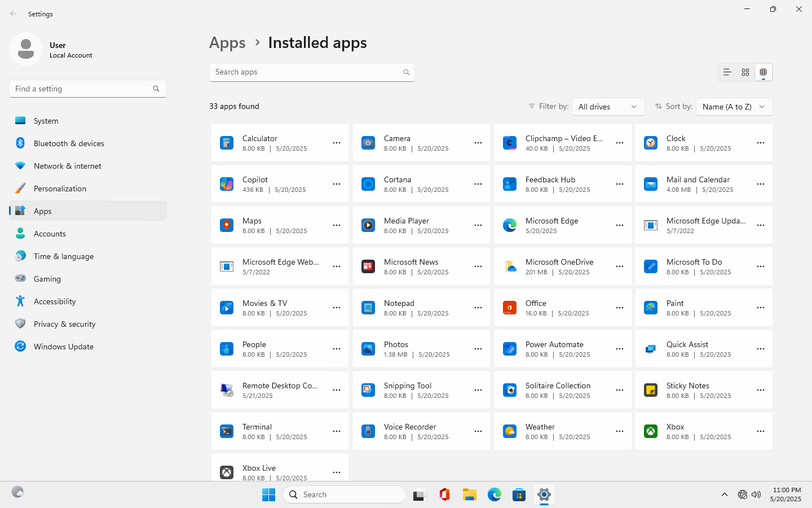This screenshot has width=812, height=508.
Task: Open System settings category
Action: click(x=88, y=121)
